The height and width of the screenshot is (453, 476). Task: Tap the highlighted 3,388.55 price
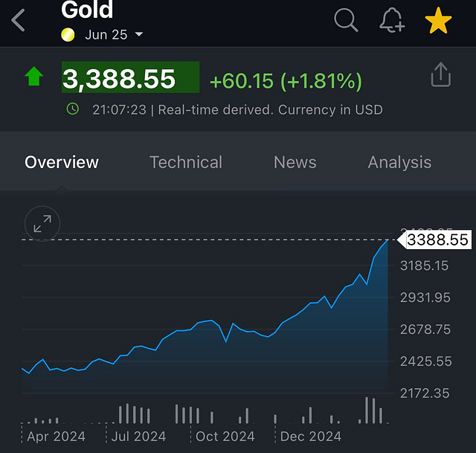[129, 78]
